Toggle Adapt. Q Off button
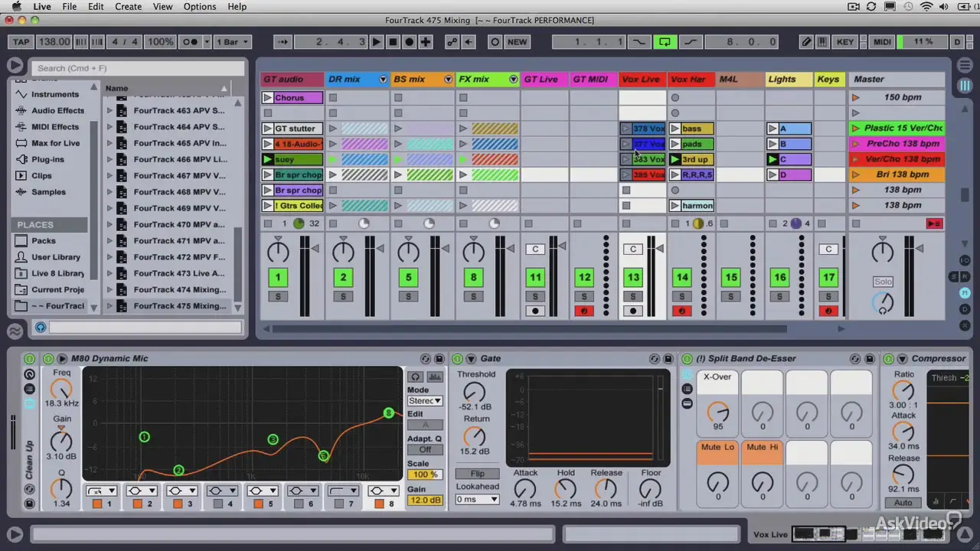980x551 pixels. pos(425,450)
